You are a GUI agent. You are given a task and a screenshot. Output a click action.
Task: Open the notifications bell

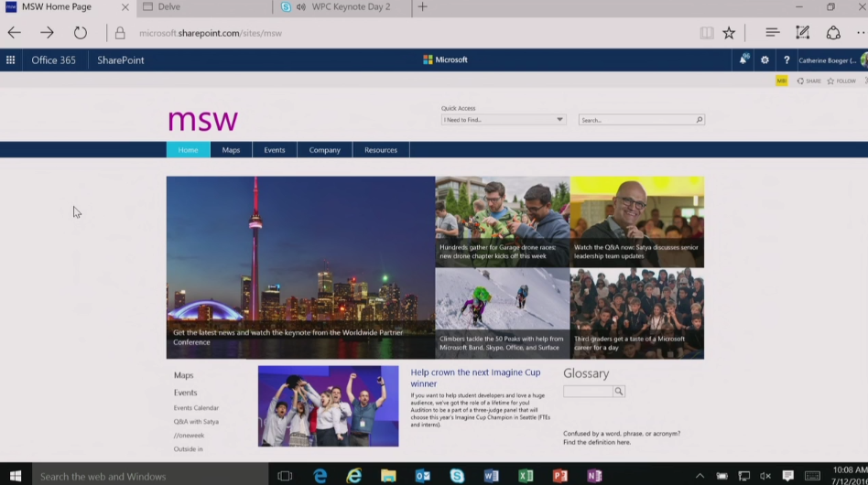click(x=743, y=60)
